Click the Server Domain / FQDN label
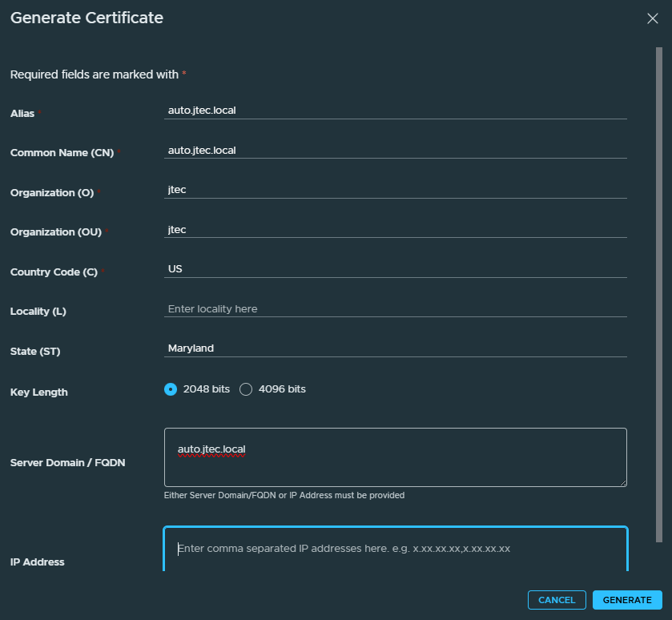 [68, 463]
